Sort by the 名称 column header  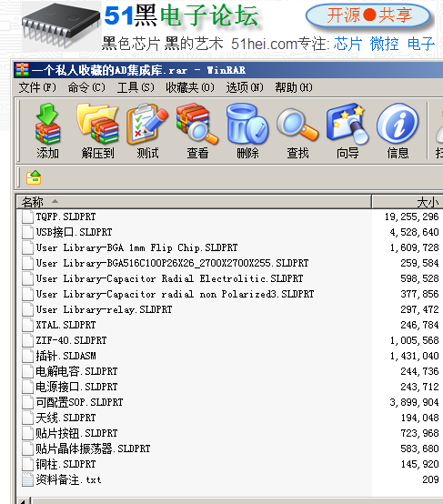point(194,202)
